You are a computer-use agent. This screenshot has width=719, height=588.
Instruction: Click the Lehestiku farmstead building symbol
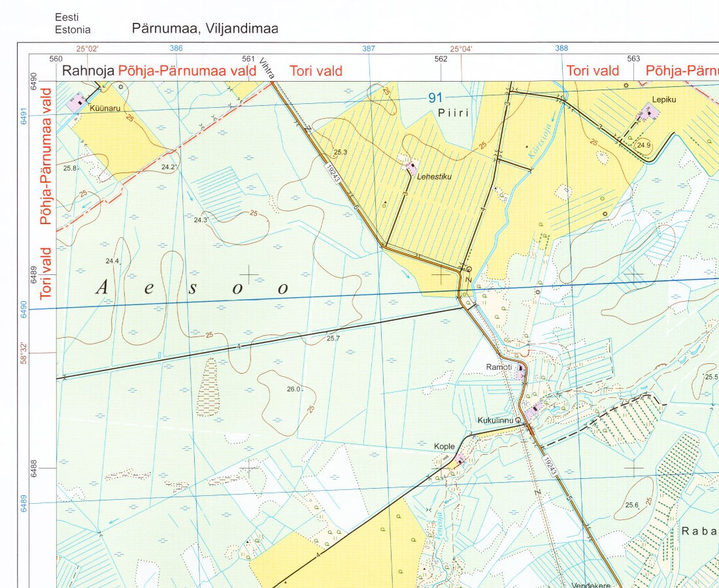tap(411, 167)
